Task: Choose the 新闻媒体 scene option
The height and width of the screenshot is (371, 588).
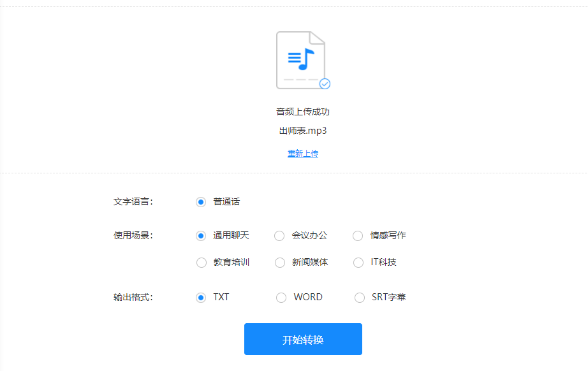Action: pos(279,262)
